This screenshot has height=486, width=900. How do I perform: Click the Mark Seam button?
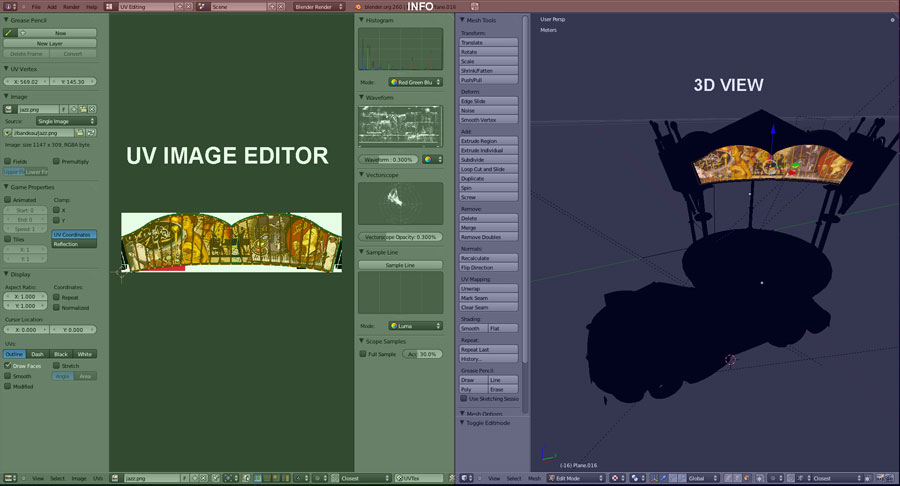(x=489, y=298)
